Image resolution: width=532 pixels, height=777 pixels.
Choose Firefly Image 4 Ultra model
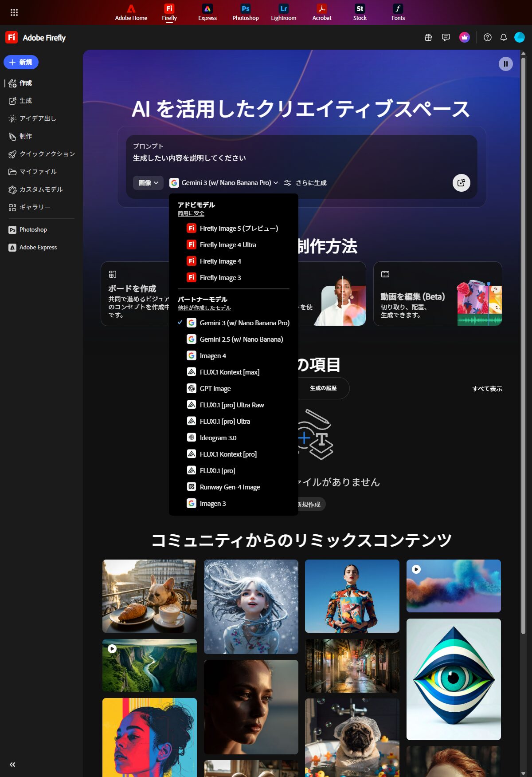[234, 245]
